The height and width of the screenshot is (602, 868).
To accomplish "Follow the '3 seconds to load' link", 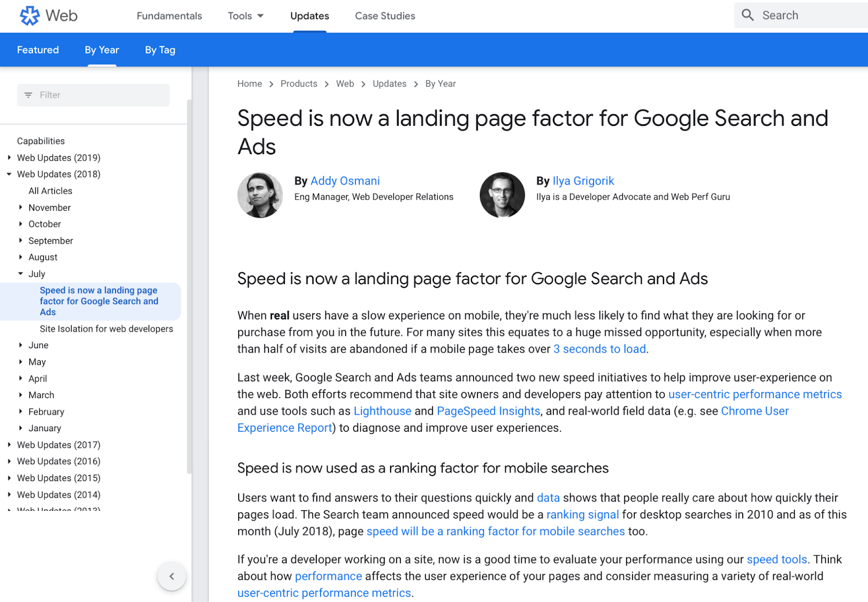I will (x=599, y=349).
